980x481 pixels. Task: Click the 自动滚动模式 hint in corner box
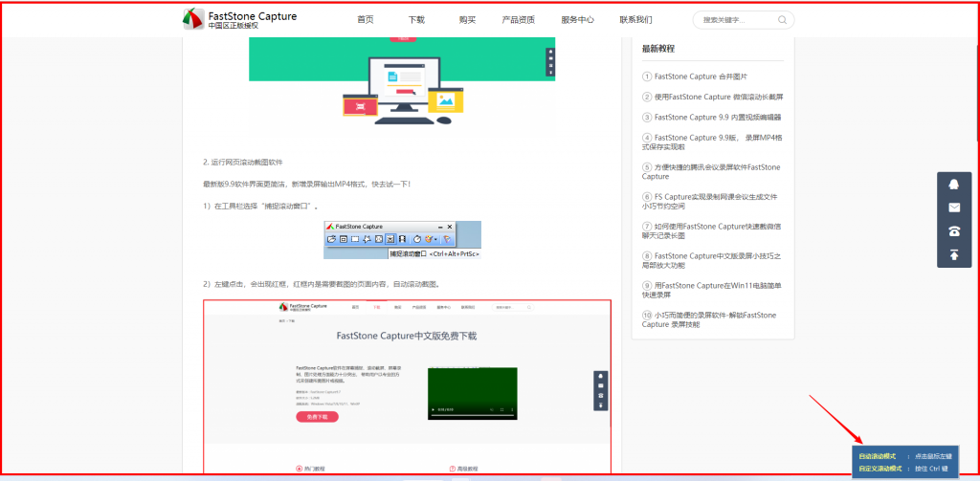[877, 457]
